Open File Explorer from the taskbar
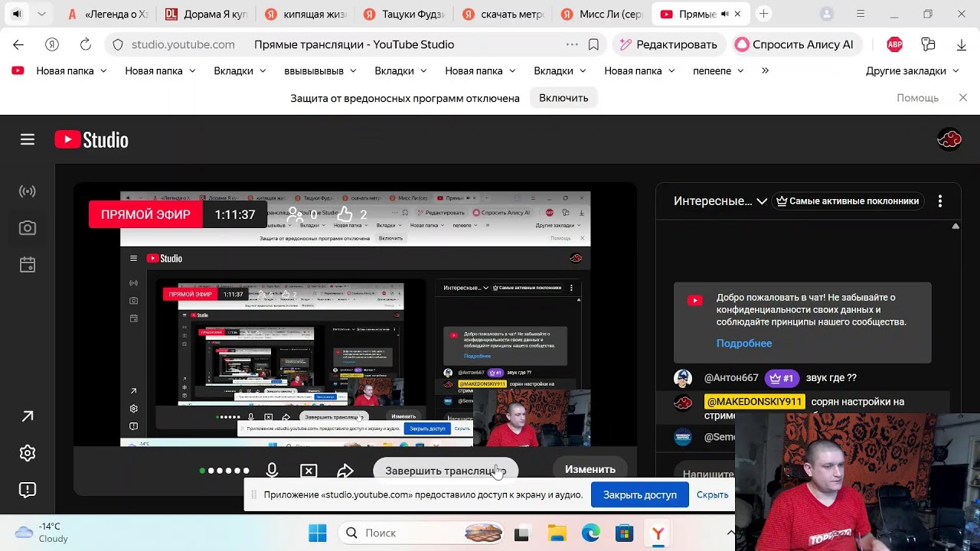 tap(557, 533)
